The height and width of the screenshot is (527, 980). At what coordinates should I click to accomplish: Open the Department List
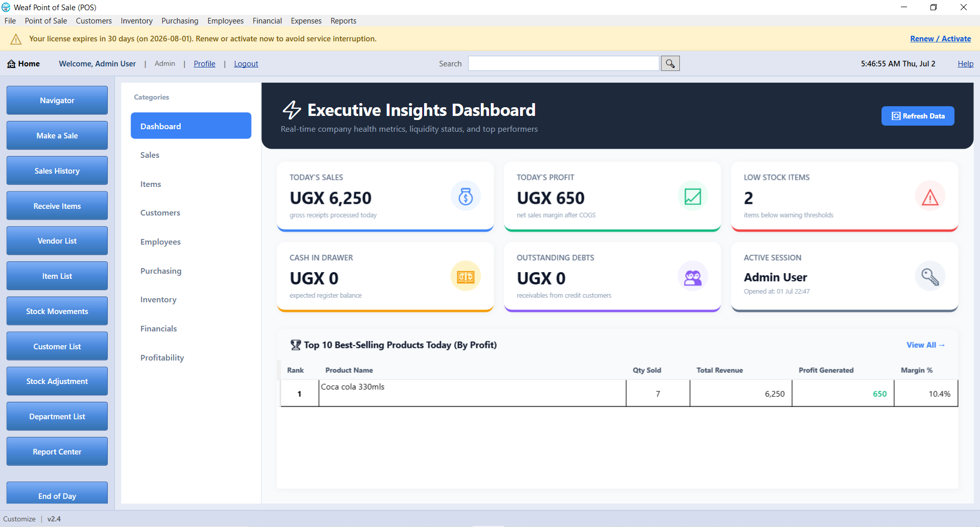tap(57, 416)
